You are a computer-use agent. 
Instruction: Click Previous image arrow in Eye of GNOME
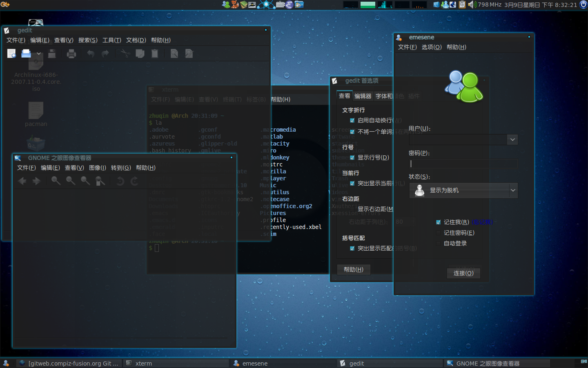pos(22,181)
